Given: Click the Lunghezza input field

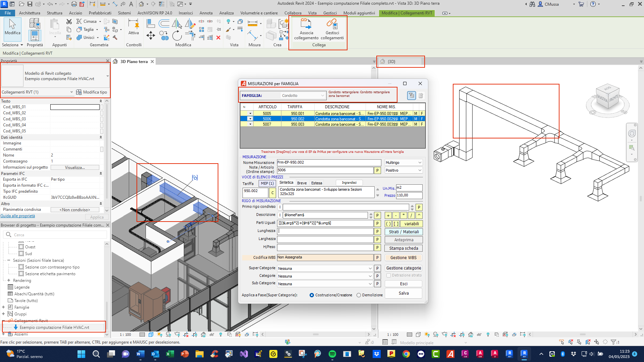Looking at the screenshot, I should 325,231.
